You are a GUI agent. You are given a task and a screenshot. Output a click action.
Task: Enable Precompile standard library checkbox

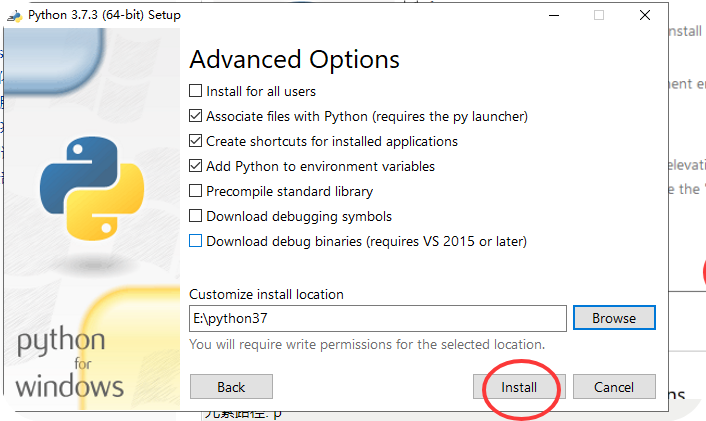(x=195, y=191)
